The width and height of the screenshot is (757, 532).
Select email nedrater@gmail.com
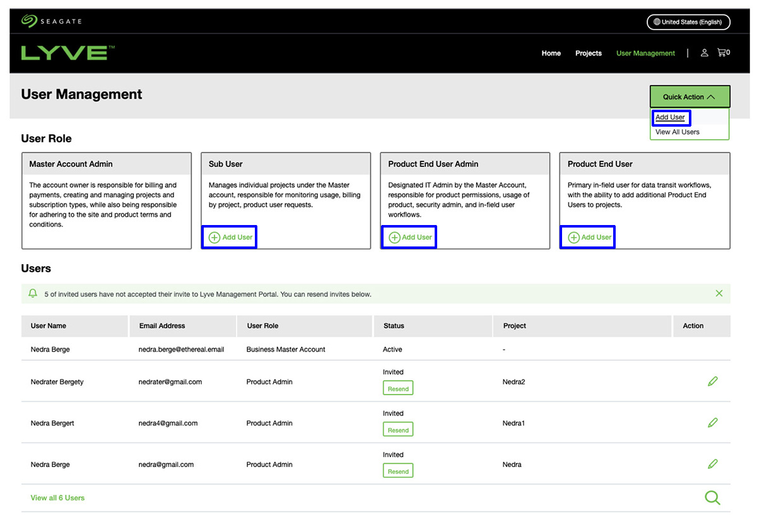pyautogui.click(x=170, y=382)
